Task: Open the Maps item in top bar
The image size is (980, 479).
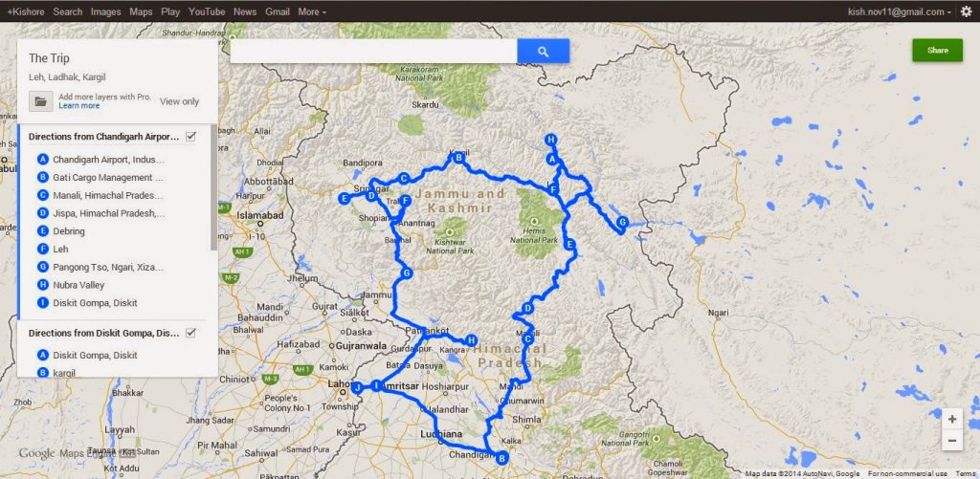Action: point(141,11)
